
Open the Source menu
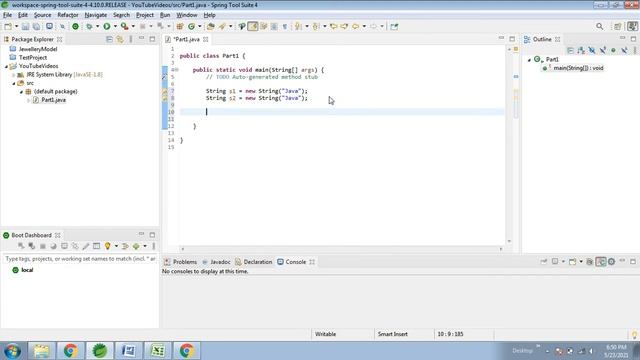pyautogui.click(x=42, y=15)
